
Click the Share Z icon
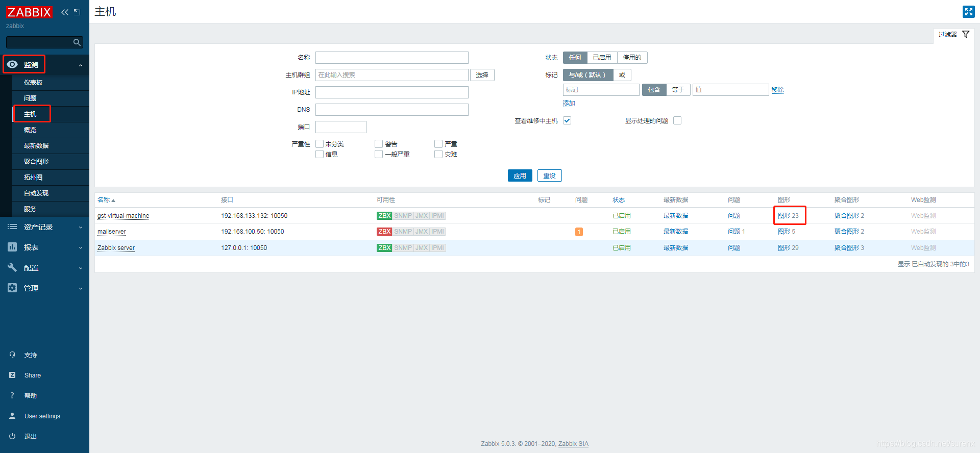pos(12,375)
